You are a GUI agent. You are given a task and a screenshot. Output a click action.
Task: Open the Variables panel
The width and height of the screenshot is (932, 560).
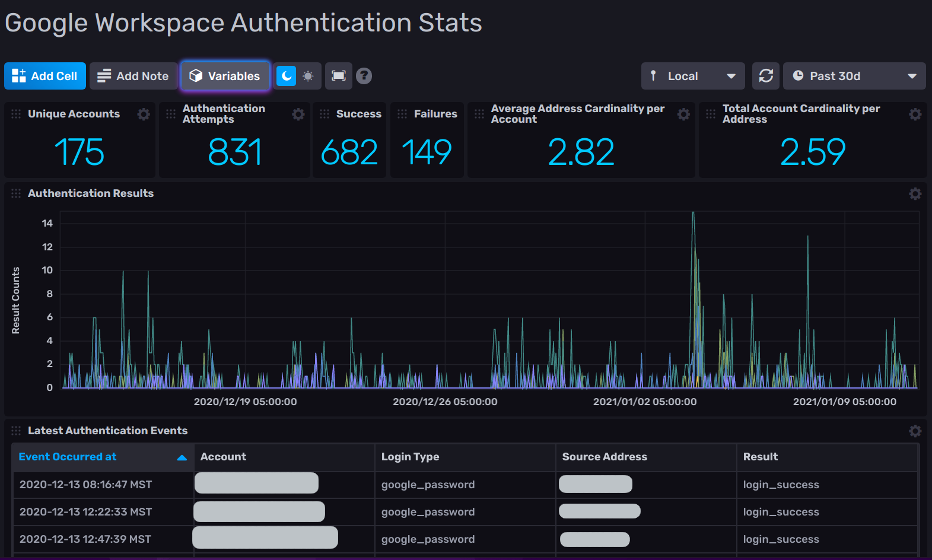click(225, 76)
